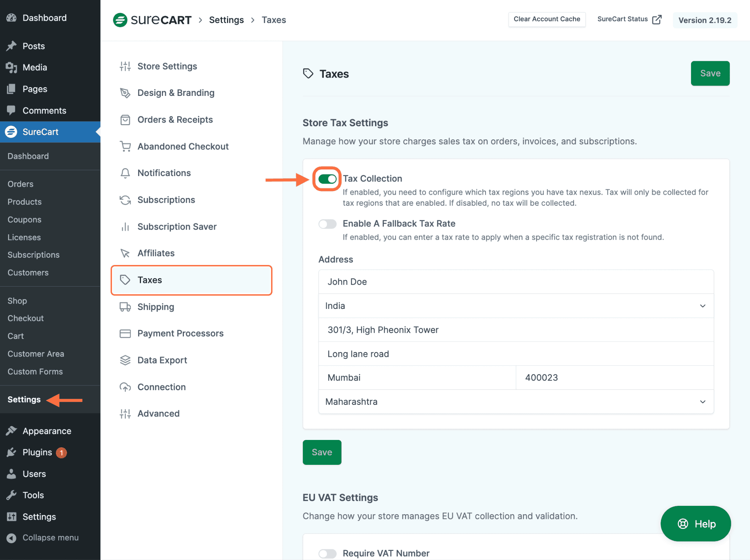Open SureCart Status external link
The width and height of the screenshot is (750, 560).
[628, 19]
